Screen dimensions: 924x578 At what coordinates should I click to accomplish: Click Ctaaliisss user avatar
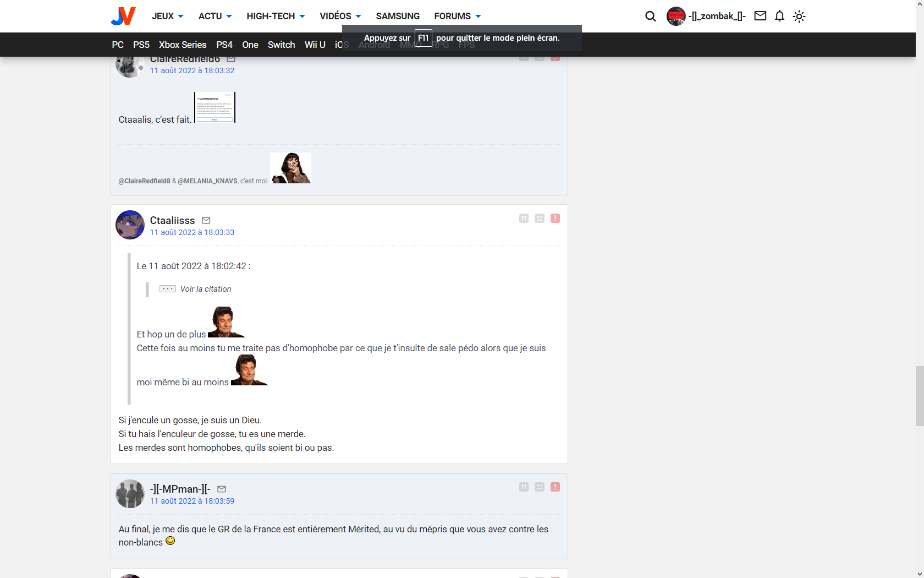(x=130, y=225)
